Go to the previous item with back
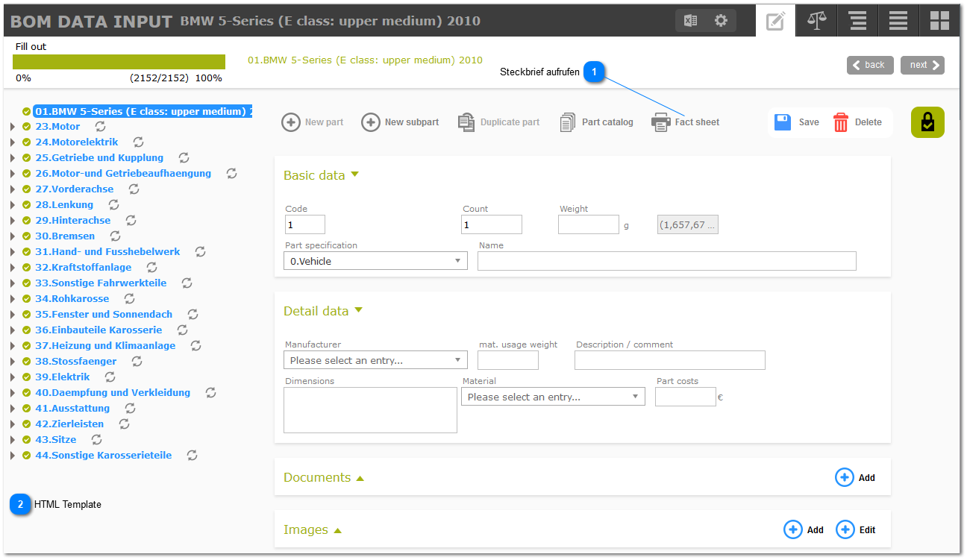 870,65
